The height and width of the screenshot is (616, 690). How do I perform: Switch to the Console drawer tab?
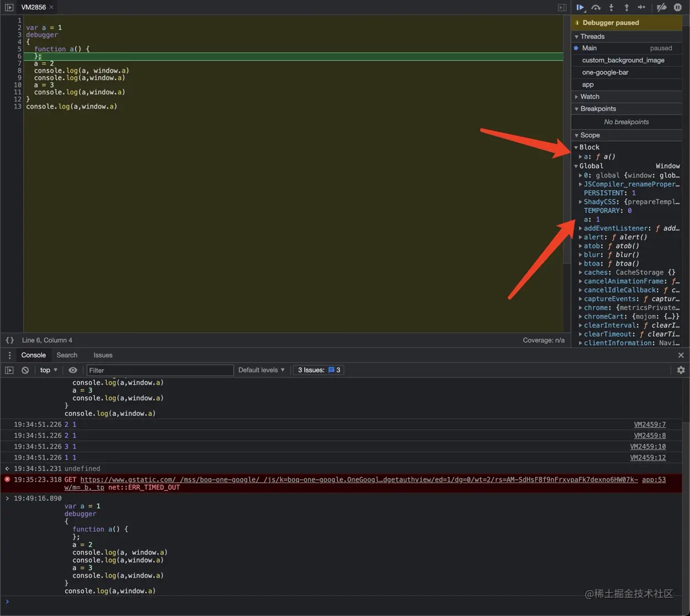pos(34,355)
